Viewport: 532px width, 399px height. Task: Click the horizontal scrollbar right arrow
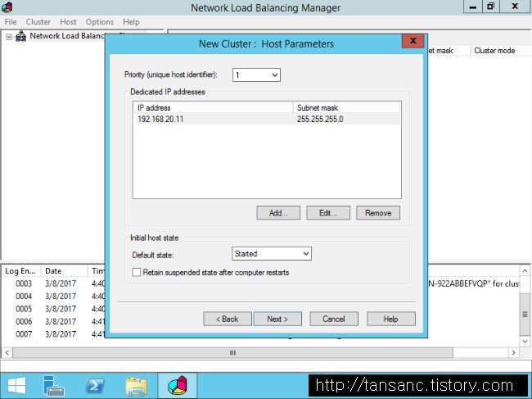[x=513, y=352]
